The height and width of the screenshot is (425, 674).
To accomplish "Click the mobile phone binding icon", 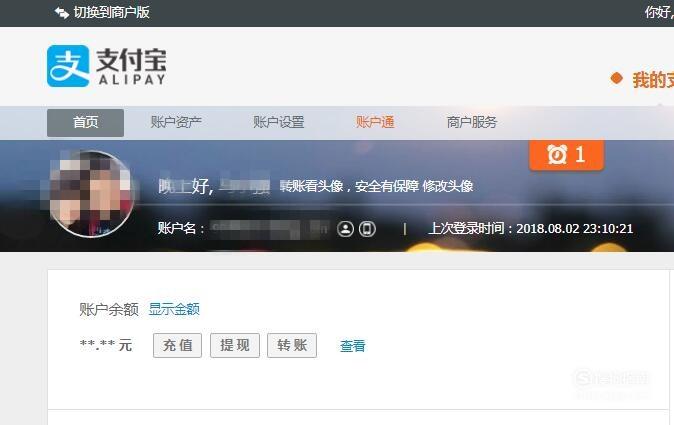I will 367,229.
